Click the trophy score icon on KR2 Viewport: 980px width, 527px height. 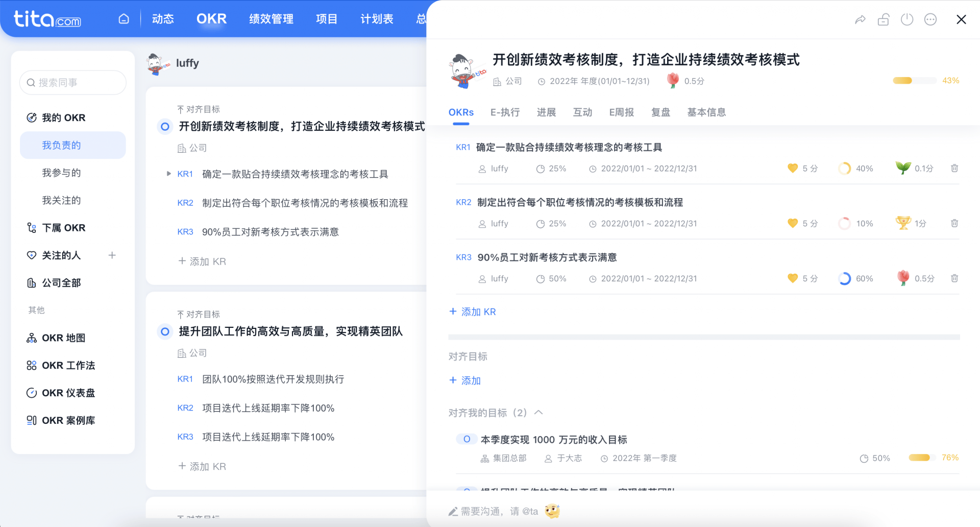pos(903,223)
